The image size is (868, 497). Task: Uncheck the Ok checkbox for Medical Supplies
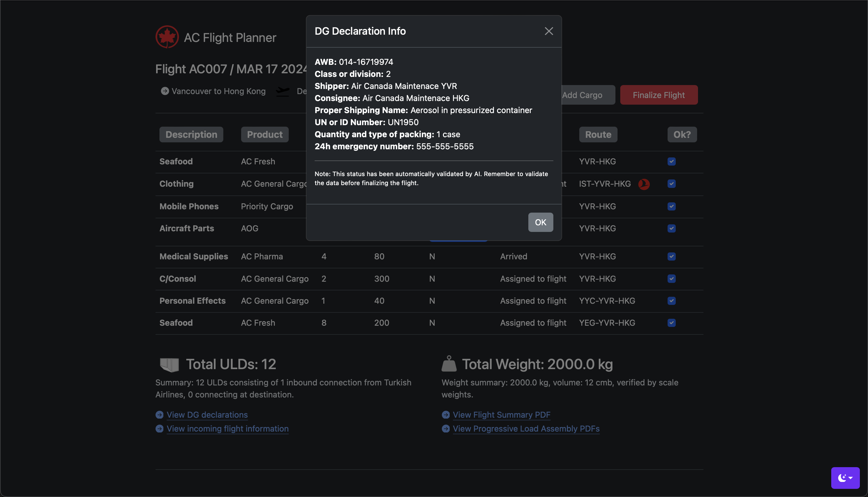click(671, 256)
